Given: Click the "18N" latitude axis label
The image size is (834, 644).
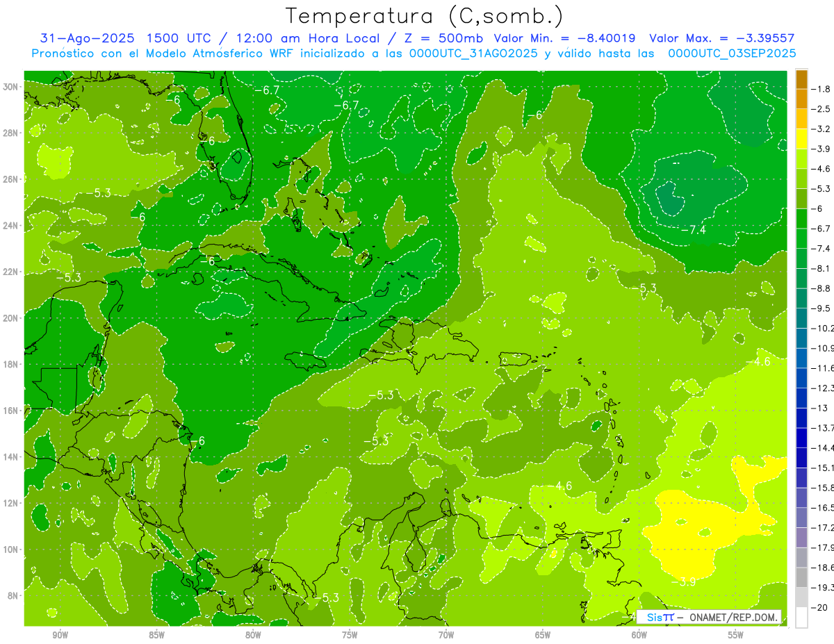Looking at the screenshot, I should click(12, 364).
